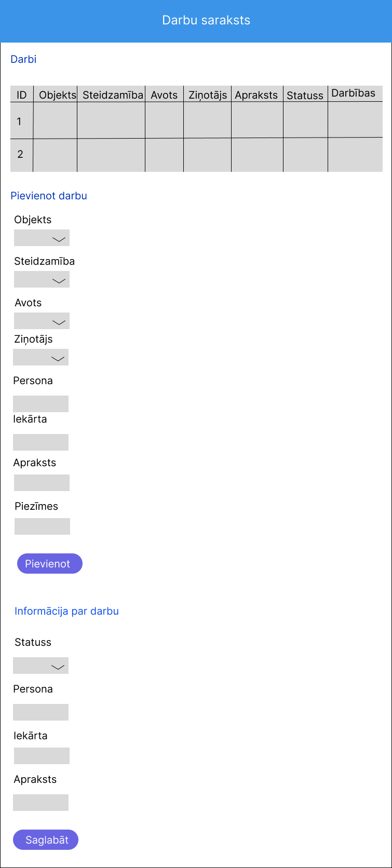Viewport: 392px width, 868px height.
Task: Click the Darbības cell in row 1
Action: point(355,120)
